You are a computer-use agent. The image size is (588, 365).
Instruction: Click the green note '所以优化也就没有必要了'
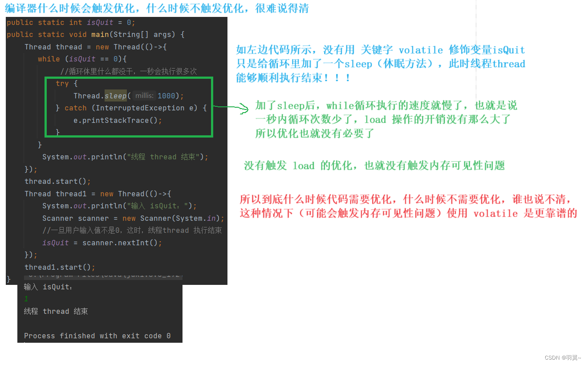coord(315,133)
